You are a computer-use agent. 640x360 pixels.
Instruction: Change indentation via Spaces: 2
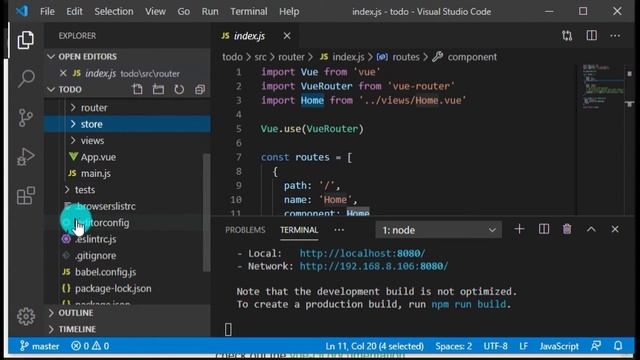453,346
